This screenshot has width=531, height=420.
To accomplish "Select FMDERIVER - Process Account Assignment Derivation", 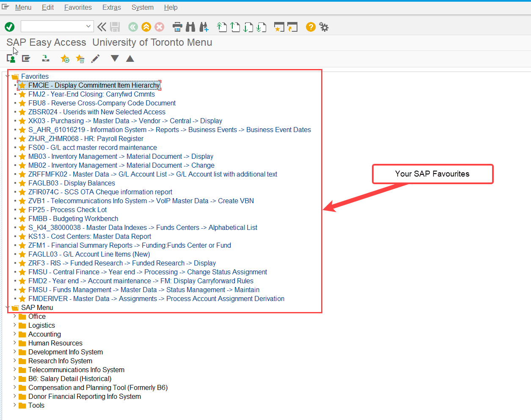I will (156, 298).
